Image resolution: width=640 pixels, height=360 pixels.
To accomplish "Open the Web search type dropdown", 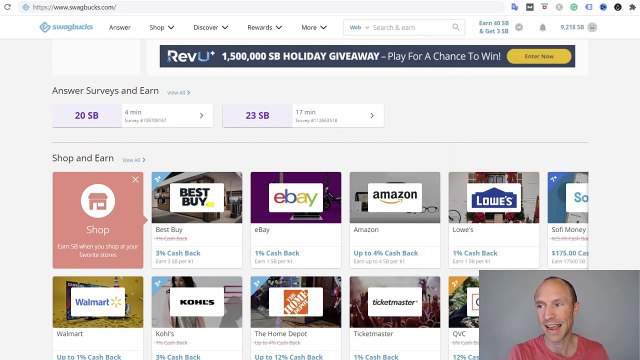I will pyautogui.click(x=359, y=27).
